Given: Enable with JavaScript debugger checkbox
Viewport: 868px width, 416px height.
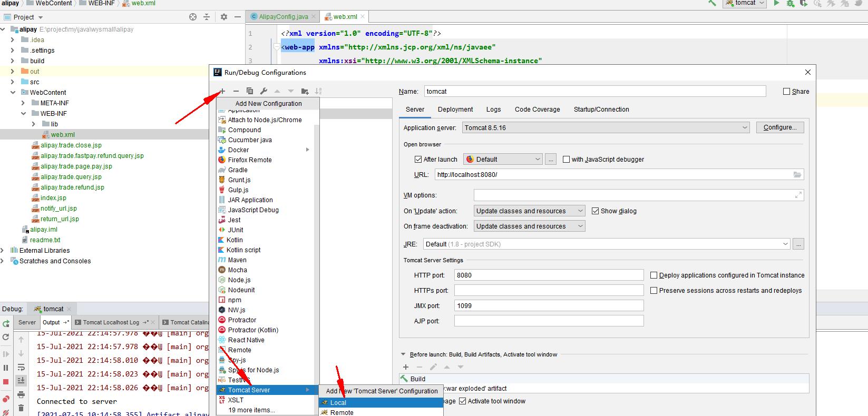Looking at the screenshot, I should [567, 159].
